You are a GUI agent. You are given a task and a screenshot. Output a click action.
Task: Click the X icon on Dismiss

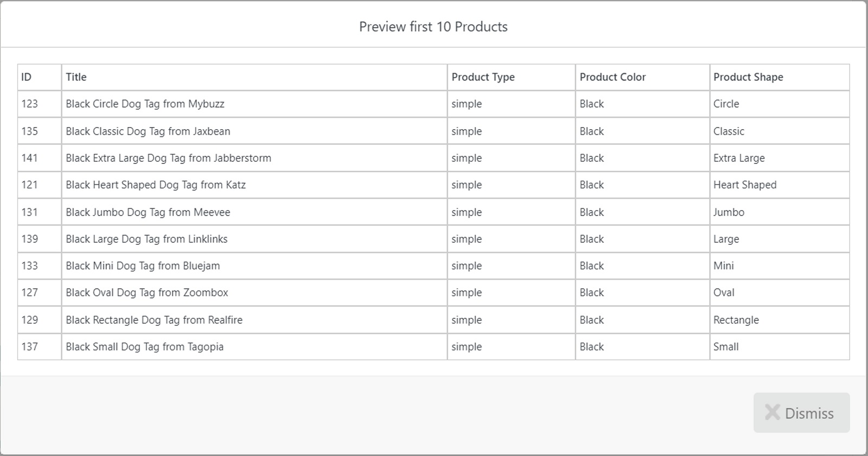(772, 412)
